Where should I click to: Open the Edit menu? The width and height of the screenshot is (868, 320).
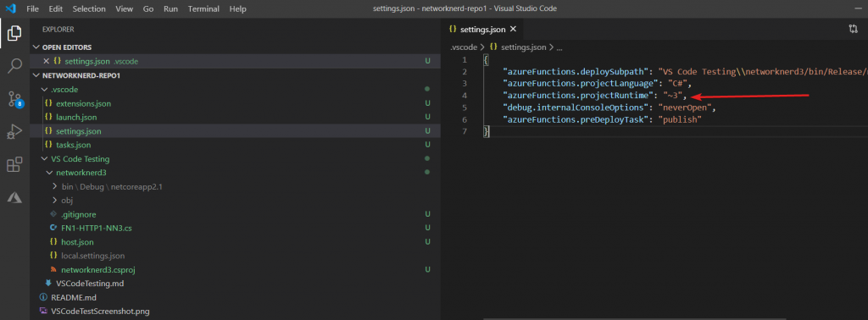(55, 8)
